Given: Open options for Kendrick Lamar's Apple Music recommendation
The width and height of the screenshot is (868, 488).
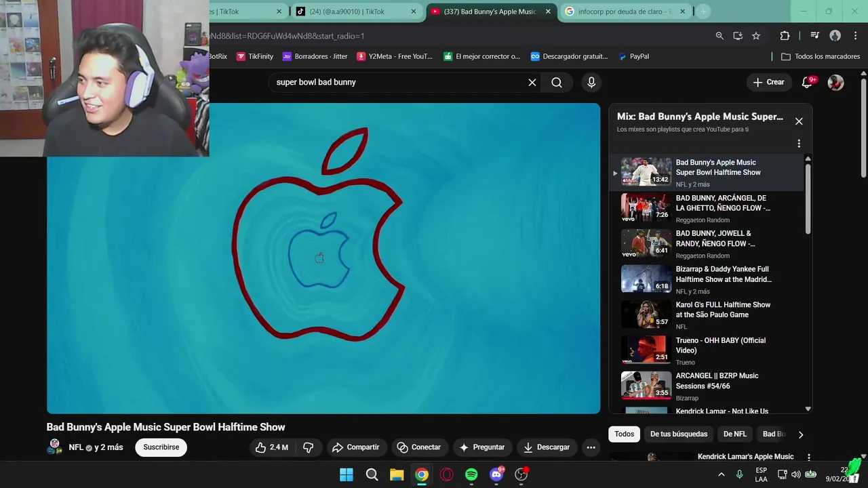Looking at the screenshot, I should pos(808,457).
